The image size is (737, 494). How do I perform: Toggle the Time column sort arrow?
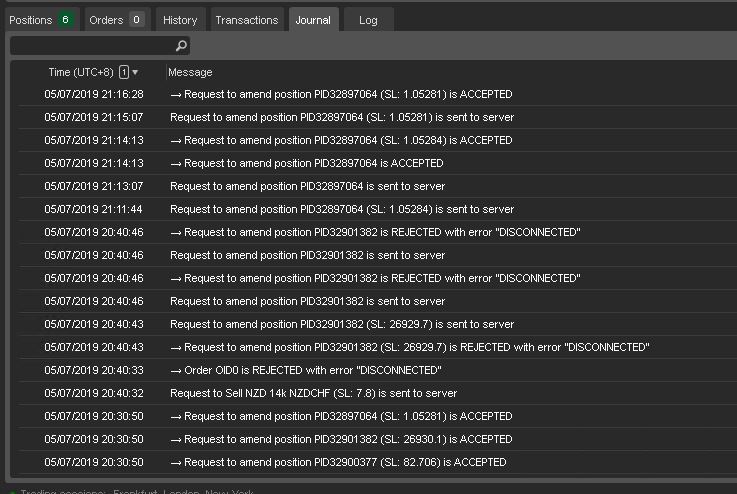pos(135,72)
